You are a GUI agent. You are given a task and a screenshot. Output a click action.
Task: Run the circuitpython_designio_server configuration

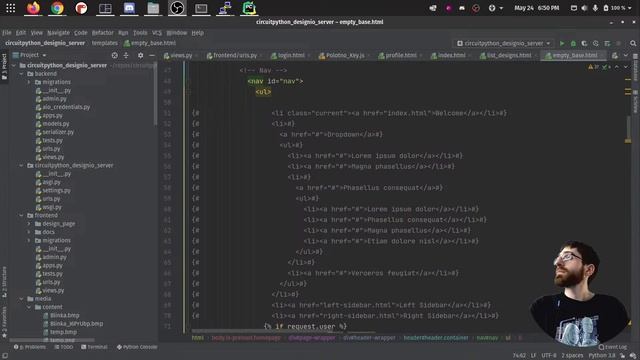pos(562,43)
